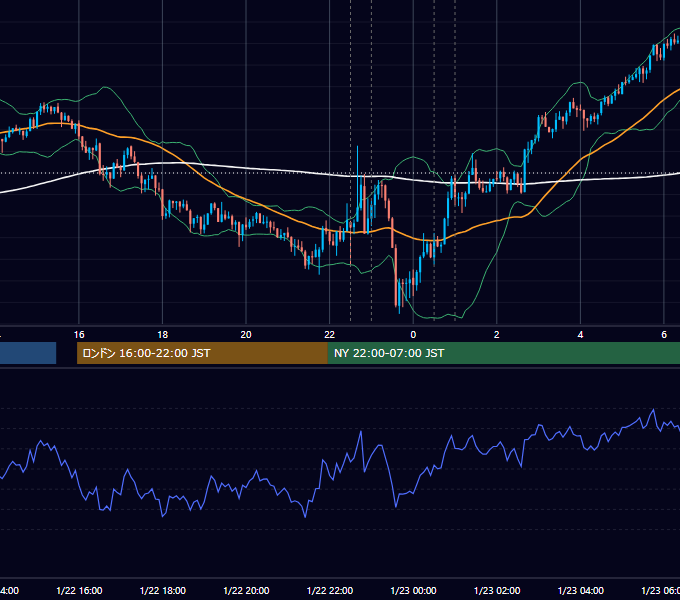Click the 16 hour label on upper axis
The height and width of the screenshot is (600, 680).
click(x=79, y=335)
